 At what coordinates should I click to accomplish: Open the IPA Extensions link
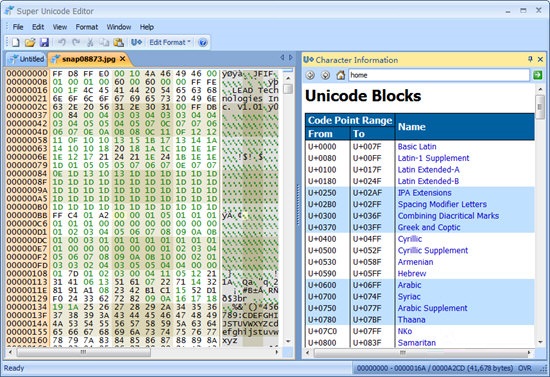click(424, 193)
